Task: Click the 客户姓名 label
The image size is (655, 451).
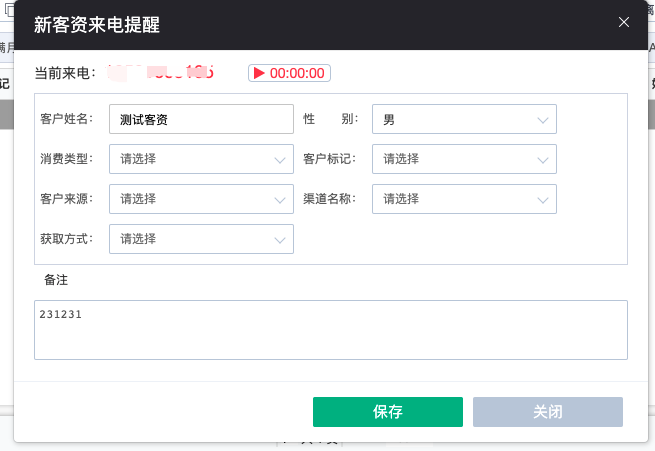Action: click(x=66, y=119)
